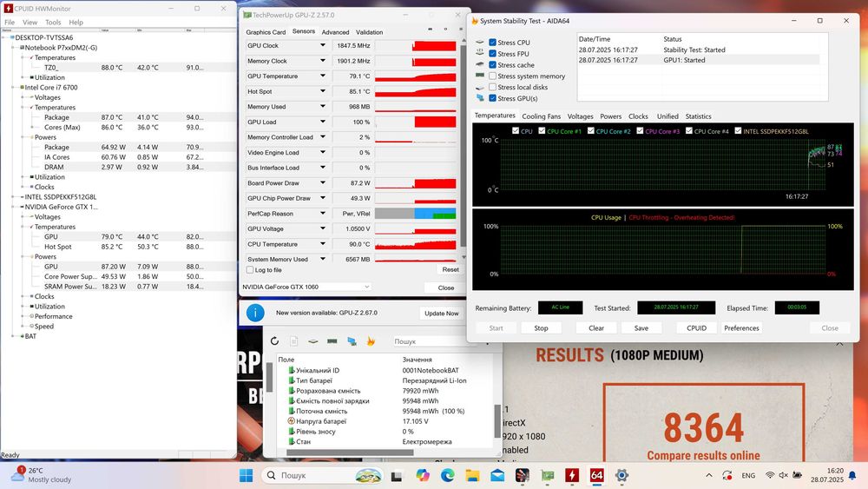Click the blue info icon in update banner
The height and width of the screenshot is (489, 868).
coord(255,313)
